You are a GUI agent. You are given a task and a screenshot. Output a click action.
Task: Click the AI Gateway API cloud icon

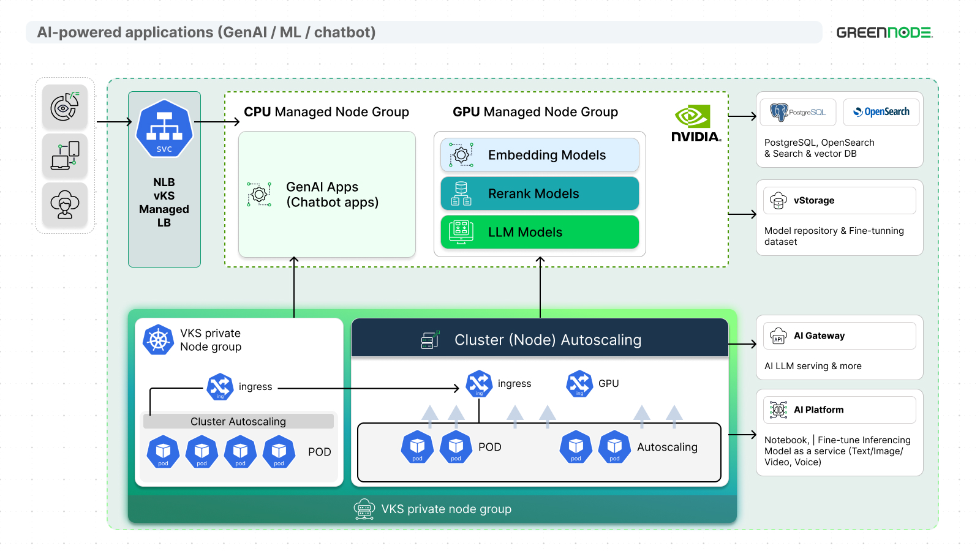pyautogui.click(x=778, y=336)
